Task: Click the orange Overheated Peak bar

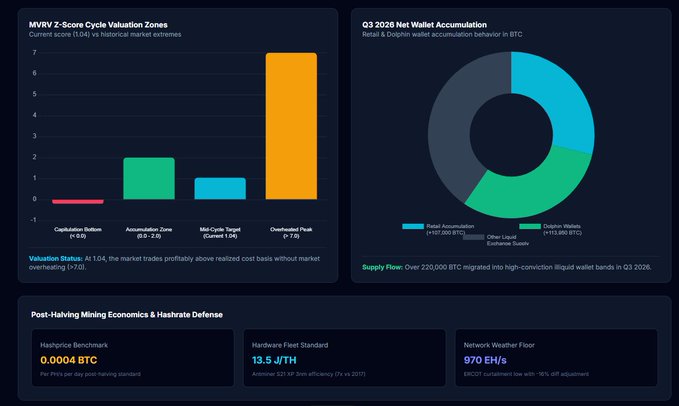Action: 291,126
